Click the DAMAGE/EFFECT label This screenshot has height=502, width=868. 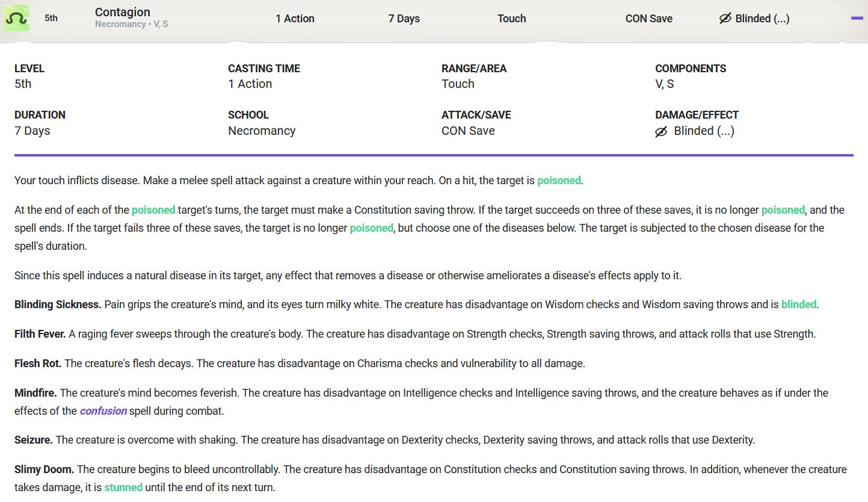click(x=697, y=115)
